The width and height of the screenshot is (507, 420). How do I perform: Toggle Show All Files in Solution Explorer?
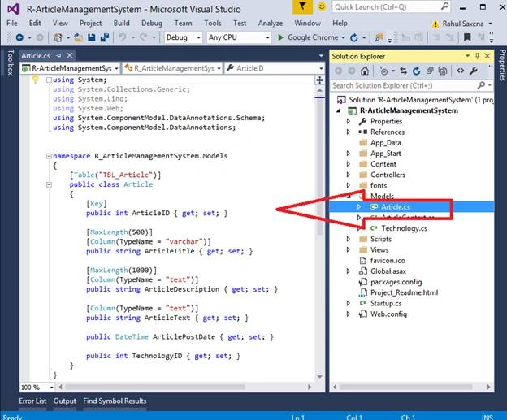tap(443, 71)
